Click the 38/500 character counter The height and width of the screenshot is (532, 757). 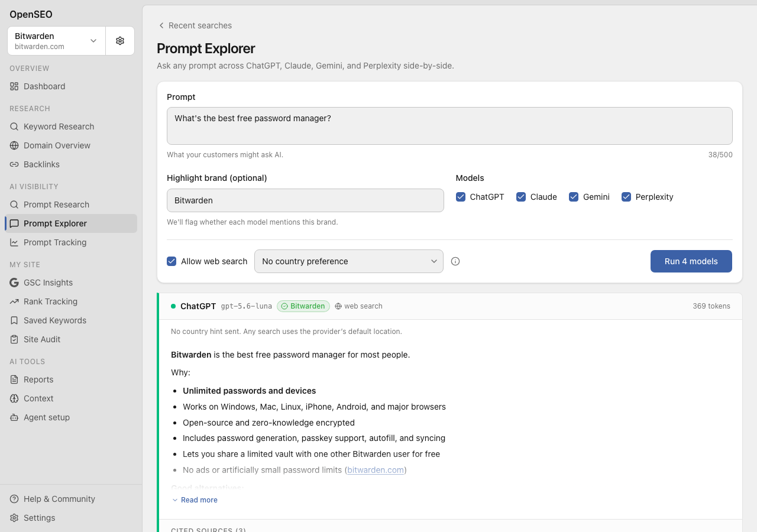point(720,155)
